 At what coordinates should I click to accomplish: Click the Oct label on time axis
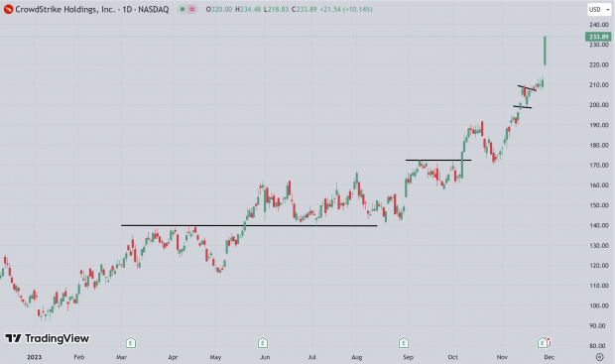coord(453,357)
